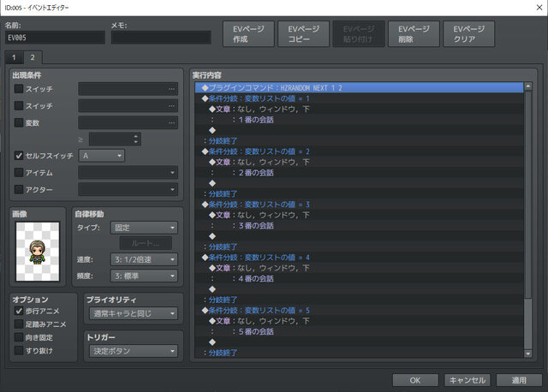
Task: Open switch selector ellipsis for first スイッチ field
Action: (x=171, y=89)
